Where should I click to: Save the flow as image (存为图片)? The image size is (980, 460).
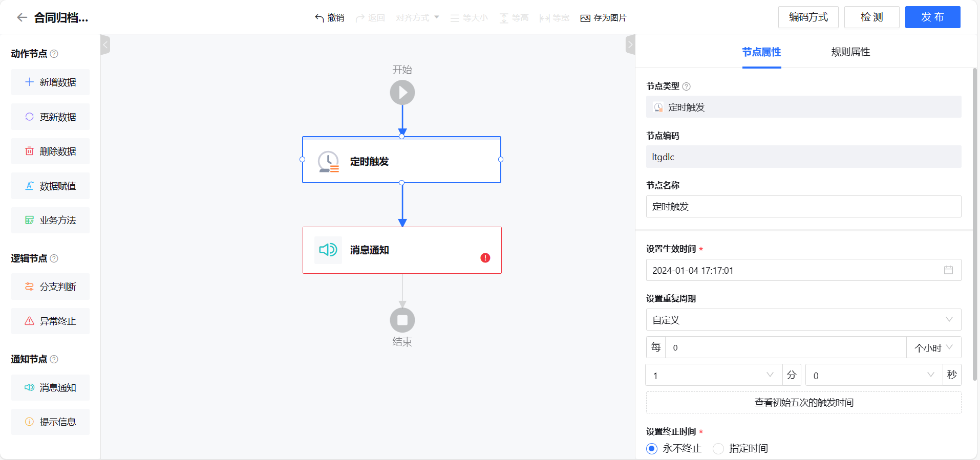[604, 18]
